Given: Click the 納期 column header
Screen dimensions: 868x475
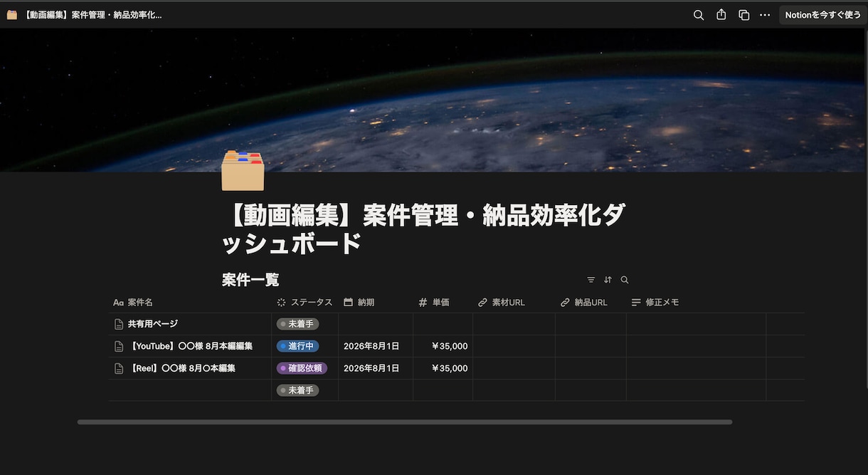Looking at the screenshot, I should point(376,303).
